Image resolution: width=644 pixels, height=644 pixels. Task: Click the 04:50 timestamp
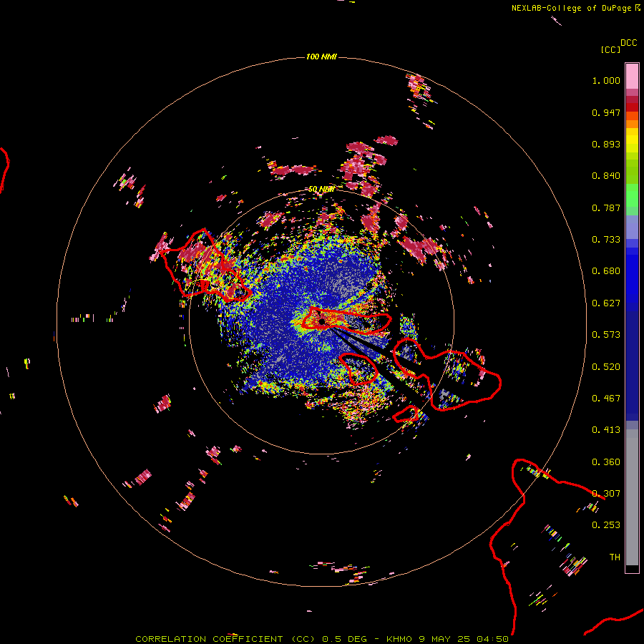[x=492, y=639]
